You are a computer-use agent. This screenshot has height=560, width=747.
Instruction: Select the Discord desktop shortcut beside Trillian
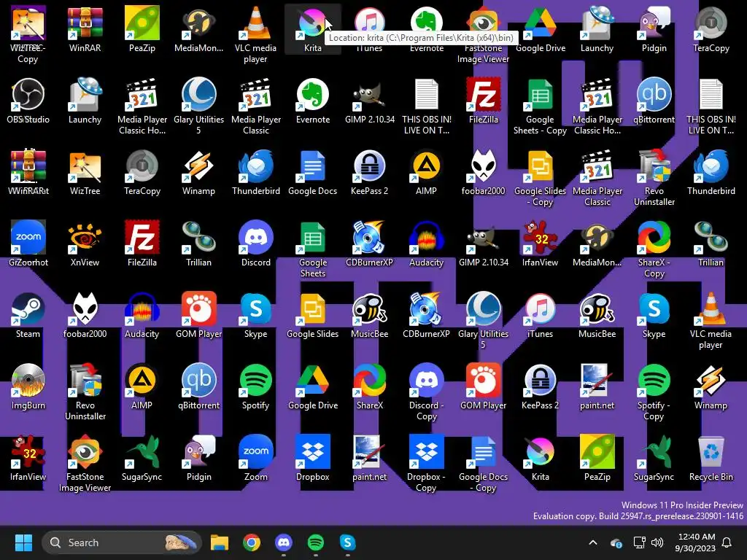click(256, 244)
